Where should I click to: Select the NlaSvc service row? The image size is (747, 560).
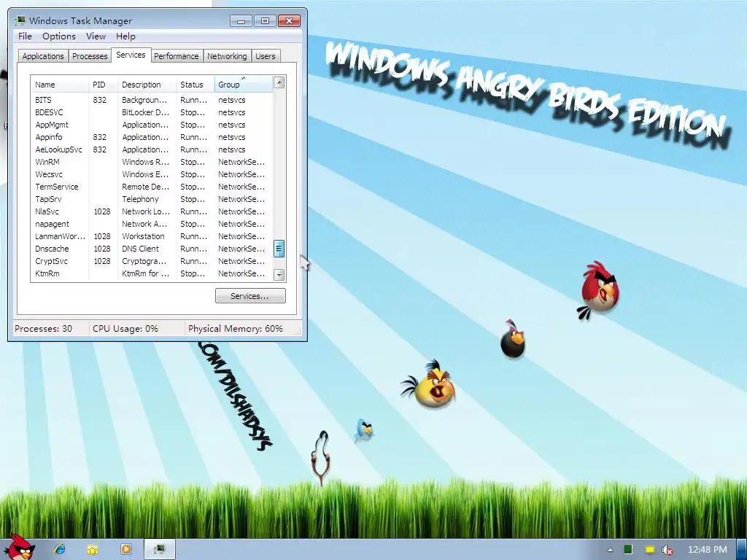coord(152,211)
